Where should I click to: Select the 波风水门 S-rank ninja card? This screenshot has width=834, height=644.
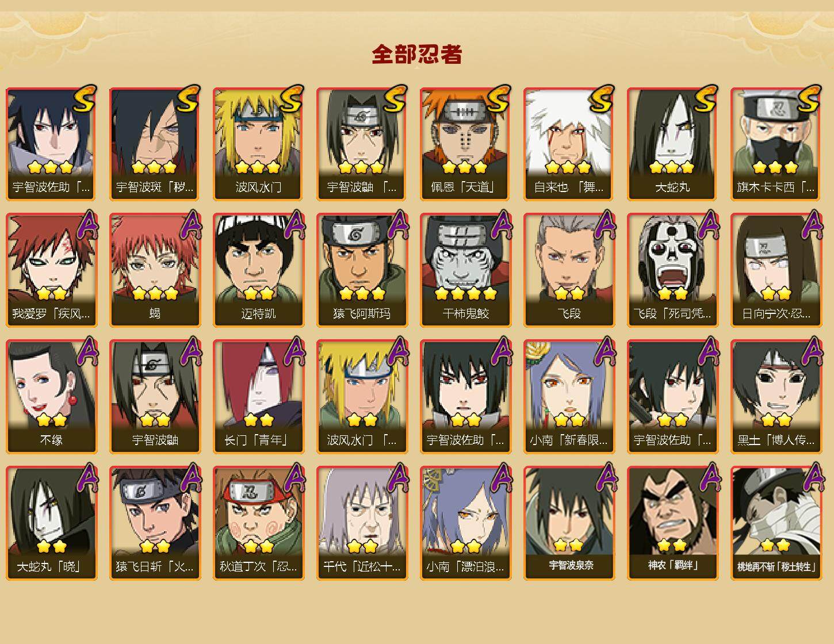click(258, 144)
